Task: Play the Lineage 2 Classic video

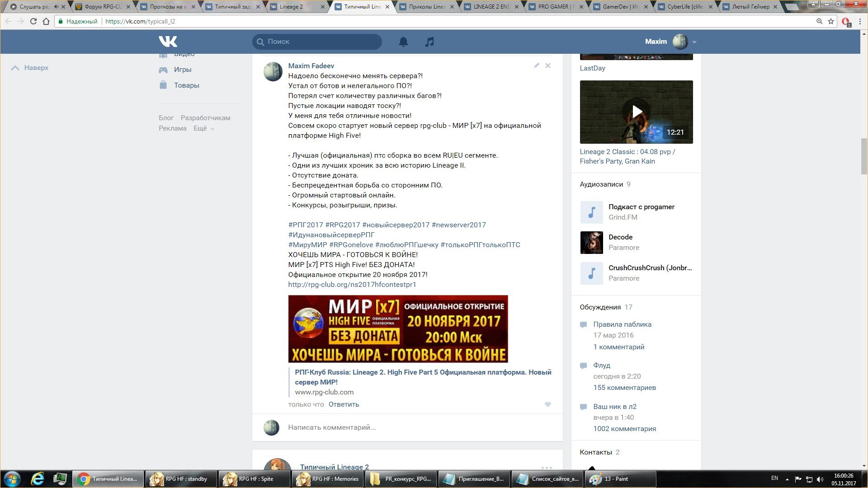Action: pos(636,112)
